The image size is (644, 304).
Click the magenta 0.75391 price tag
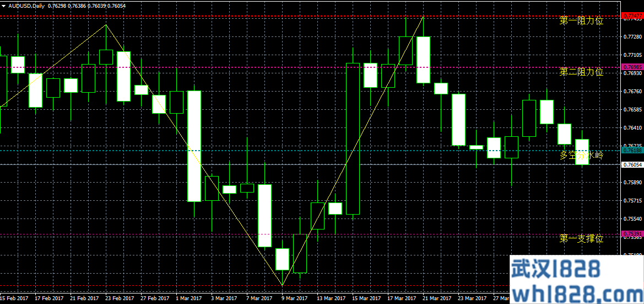(632, 234)
